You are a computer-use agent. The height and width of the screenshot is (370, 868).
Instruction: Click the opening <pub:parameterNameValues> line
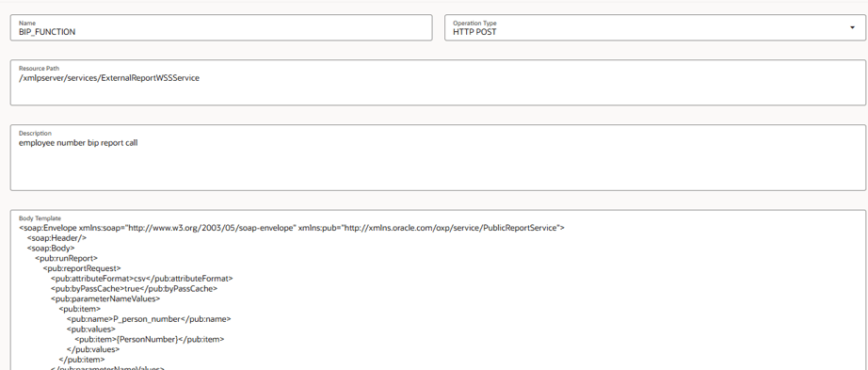(x=105, y=299)
